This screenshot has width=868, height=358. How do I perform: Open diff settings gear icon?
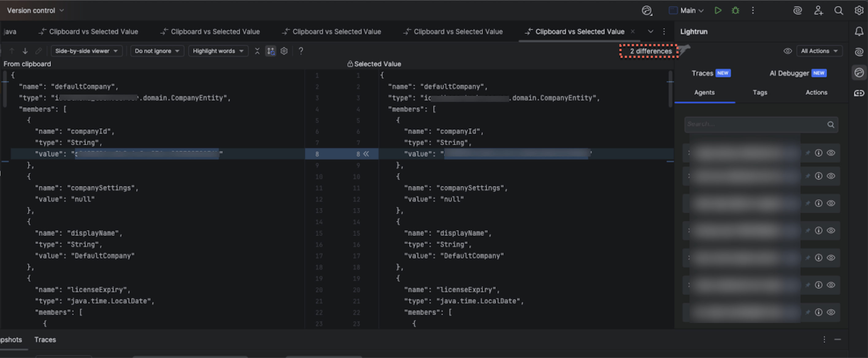284,51
